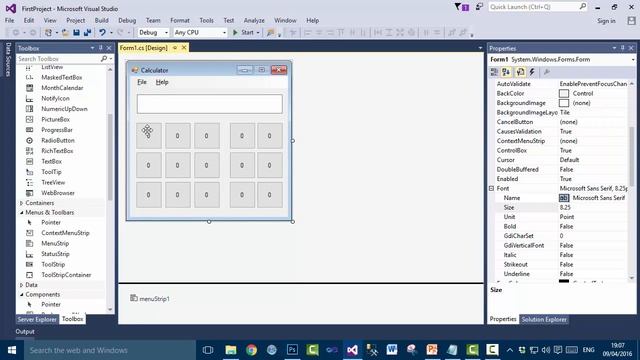Open Word from the taskbar
The width and height of the screenshot is (640, 360).
[x=392, y=350]
